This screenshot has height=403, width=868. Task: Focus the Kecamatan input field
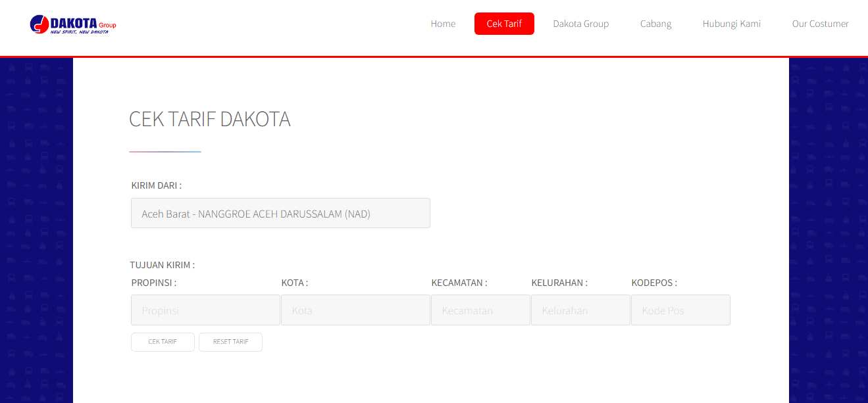click(x=480, y=310)
